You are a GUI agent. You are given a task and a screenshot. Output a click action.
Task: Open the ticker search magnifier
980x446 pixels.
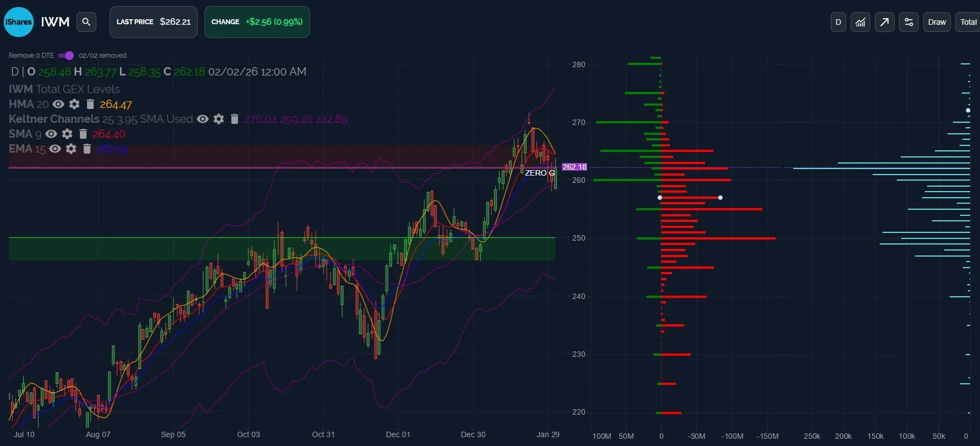86,22
